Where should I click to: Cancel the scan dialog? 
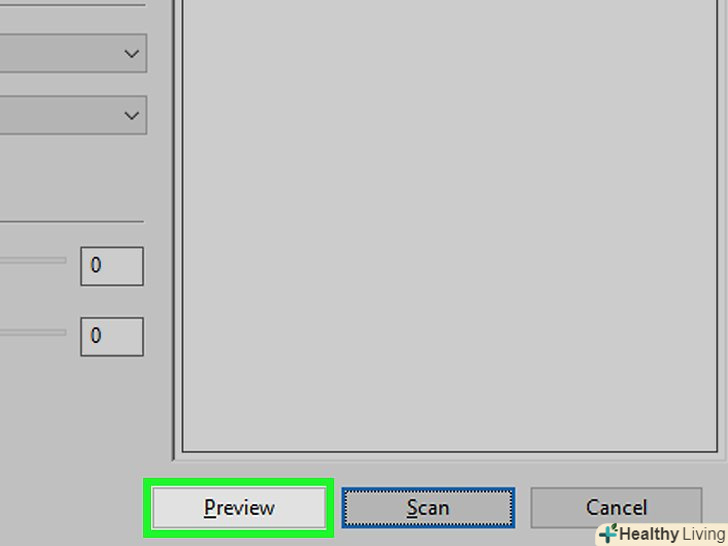point(616,507)
